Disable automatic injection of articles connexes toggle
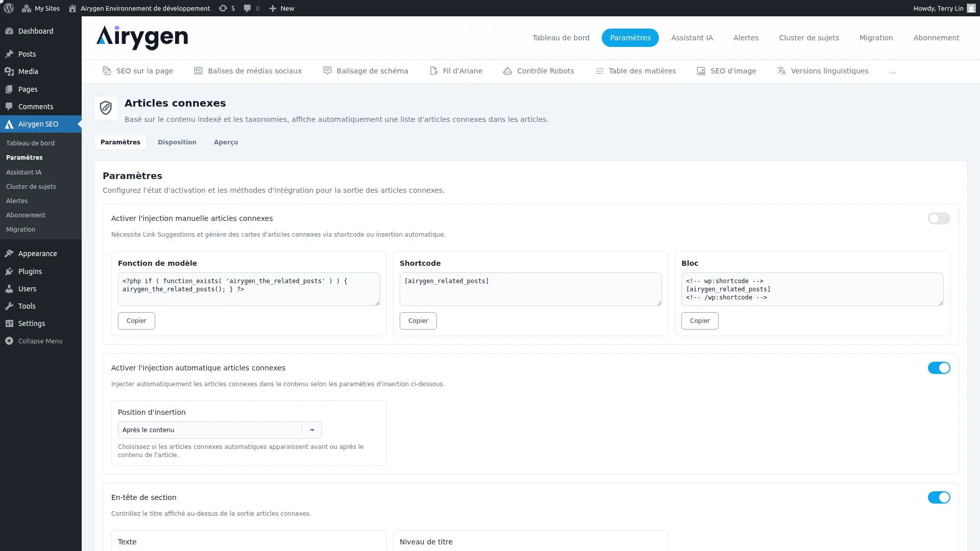980x551 pixels. 939,368
